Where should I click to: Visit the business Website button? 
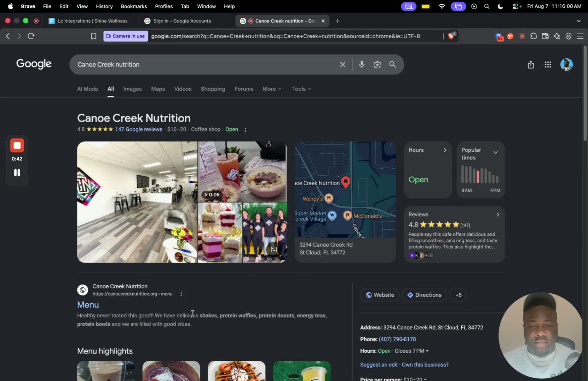click(x=380, y=295)
